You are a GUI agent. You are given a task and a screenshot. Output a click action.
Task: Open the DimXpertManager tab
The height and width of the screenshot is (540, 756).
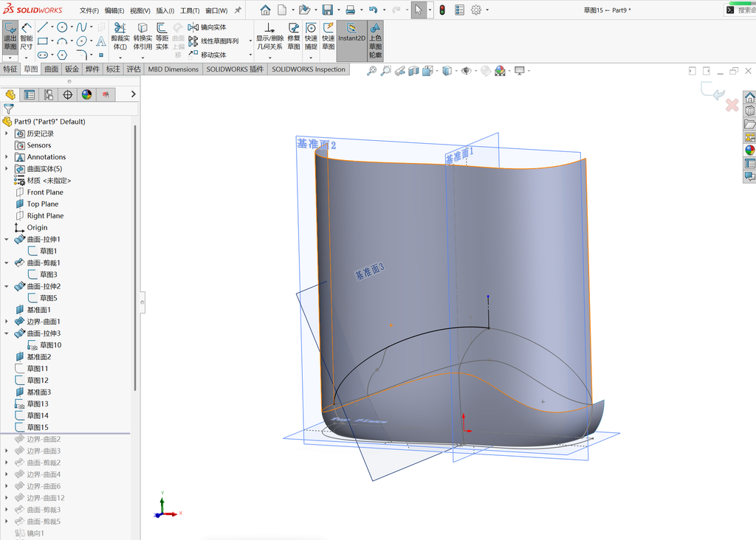67,94
